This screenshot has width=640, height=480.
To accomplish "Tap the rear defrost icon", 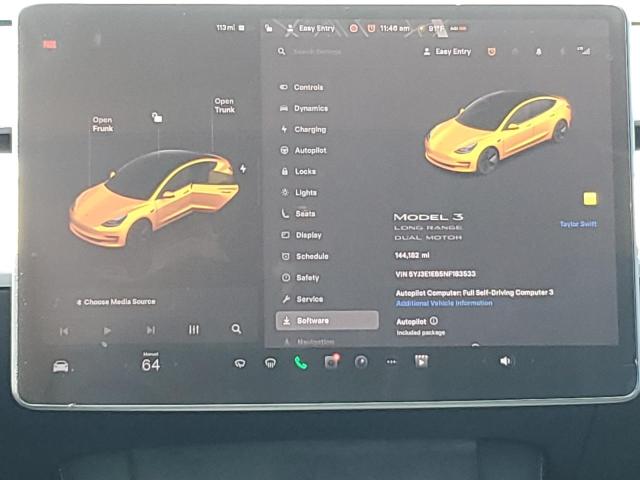I will [x=270, y=362].
